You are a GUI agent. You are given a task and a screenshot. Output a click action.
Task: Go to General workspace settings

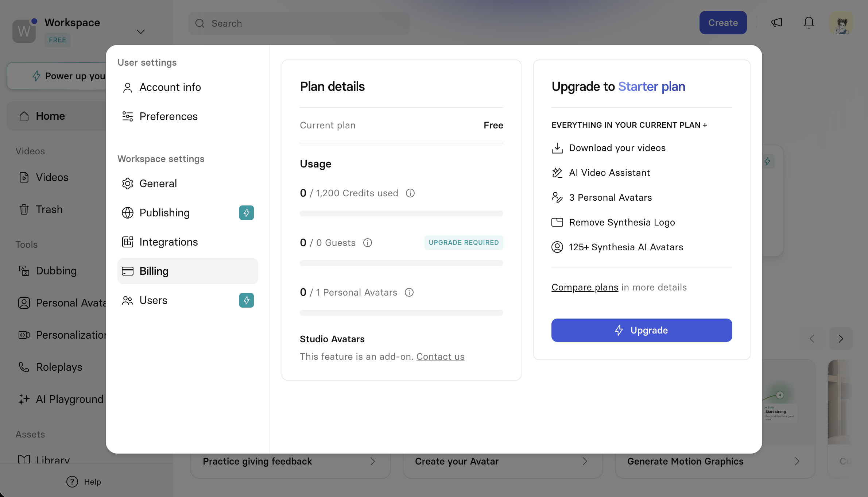click(x=187, y=184)
